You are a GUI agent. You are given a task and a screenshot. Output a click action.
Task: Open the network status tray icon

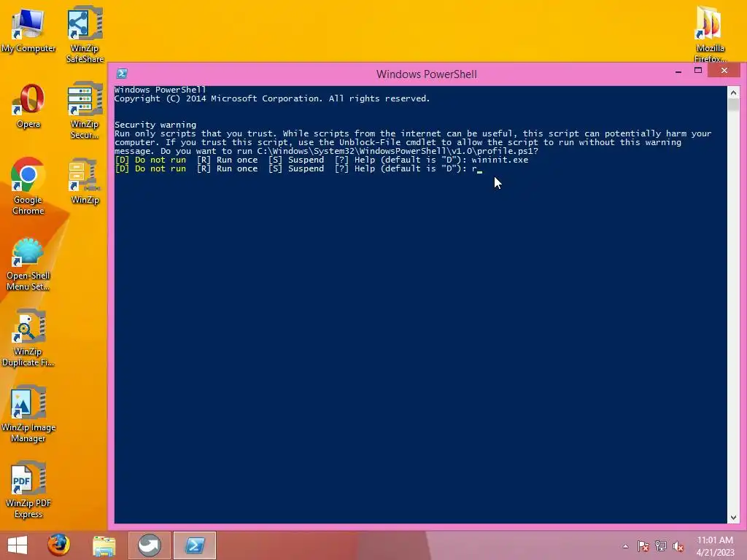(661, 546)
